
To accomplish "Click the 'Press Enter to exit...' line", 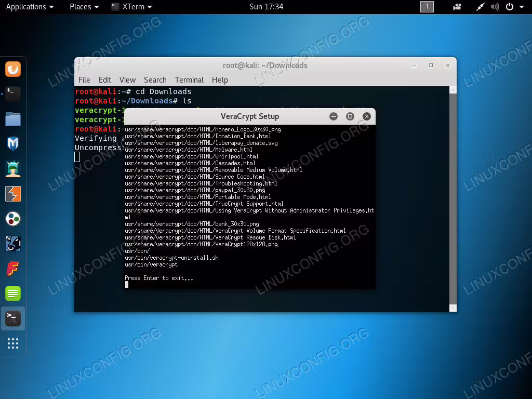I will tap(159, 278).
